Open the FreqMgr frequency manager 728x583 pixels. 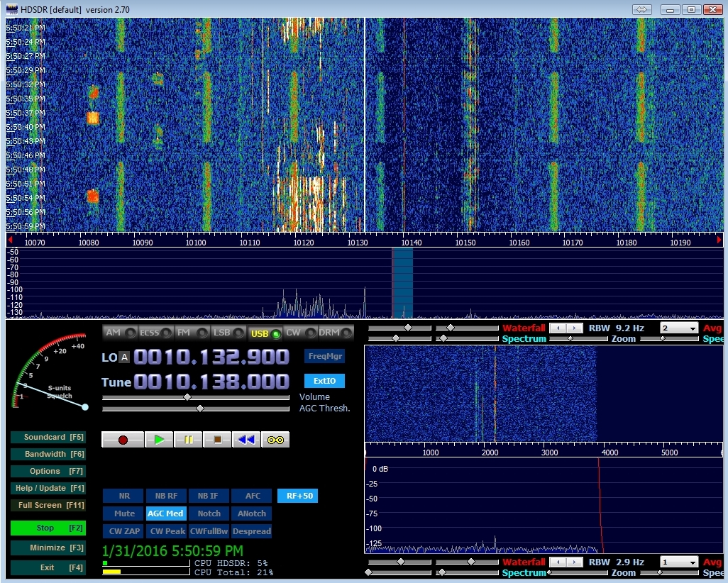pos(324,356)
